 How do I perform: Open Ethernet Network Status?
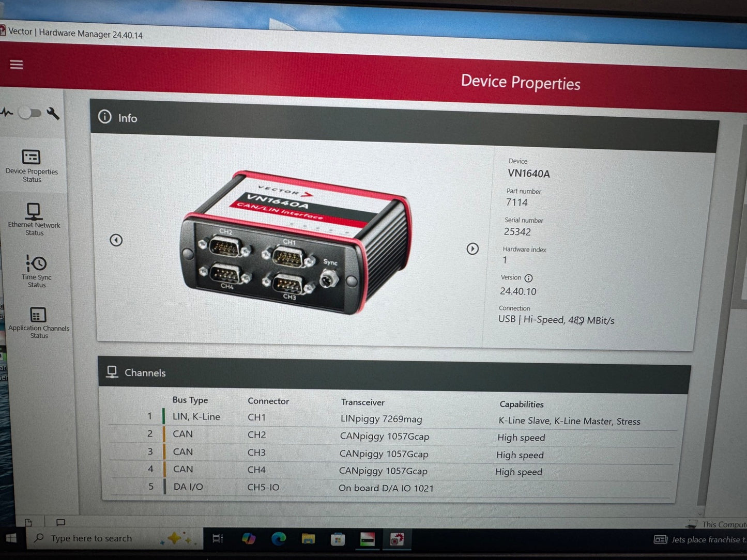tap(34, 219)
